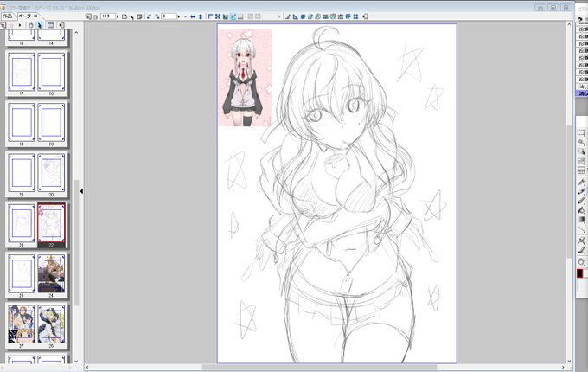Select the rectangular marquee selection tool
The width and height of the screenshot is (588, 372).
581,133
